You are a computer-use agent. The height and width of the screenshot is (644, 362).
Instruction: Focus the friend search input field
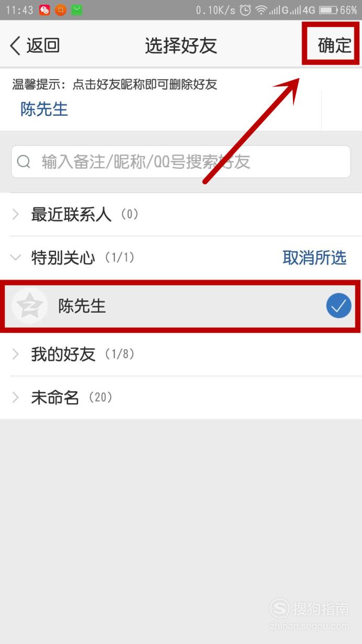click(181, 162)
